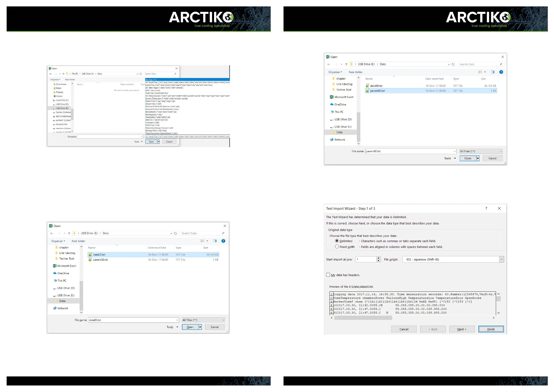Enable My data has headers checkbox
The width and height of the screenshot is (554, 392).
pos(328,275)
